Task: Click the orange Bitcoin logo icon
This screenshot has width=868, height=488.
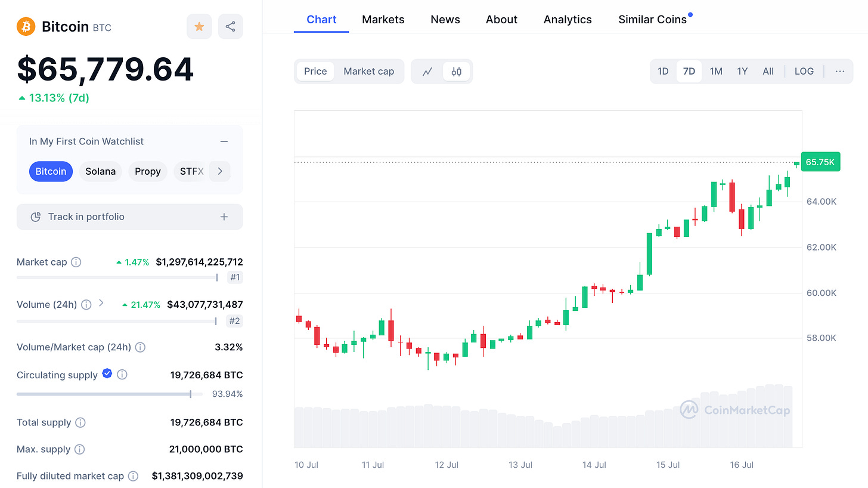Action: 26,26
